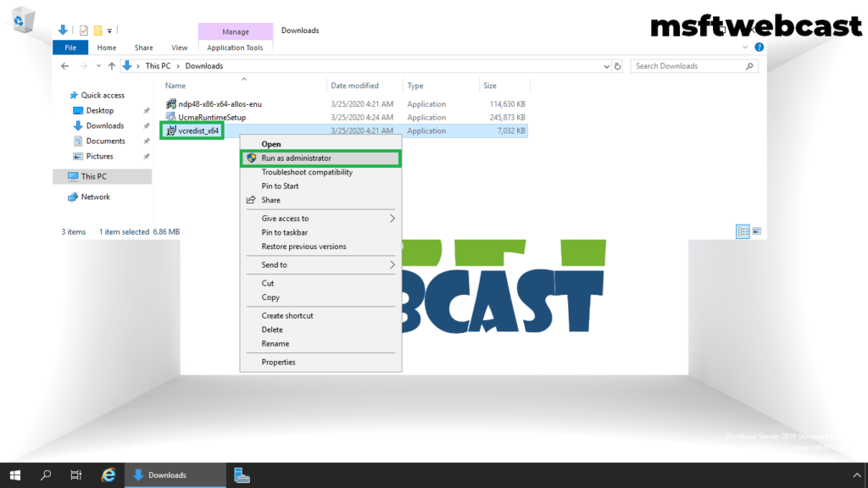Screen dimensions: 868x488
Task: Open taskbar Search
Action: [46, 475]
